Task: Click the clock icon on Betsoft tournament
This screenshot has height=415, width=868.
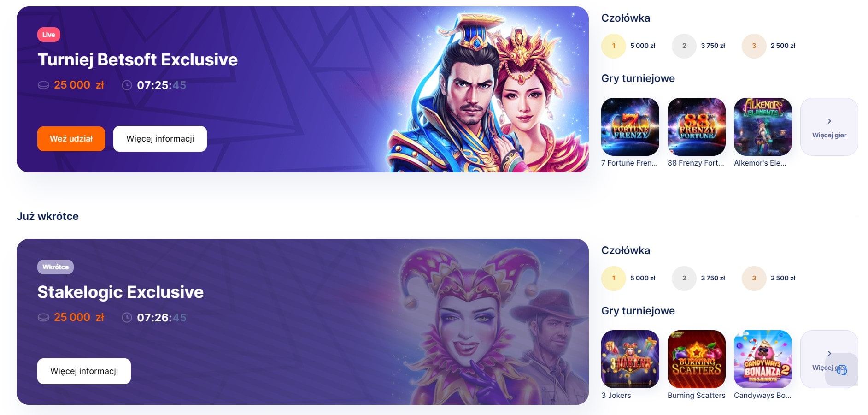Action: [127, 85]
